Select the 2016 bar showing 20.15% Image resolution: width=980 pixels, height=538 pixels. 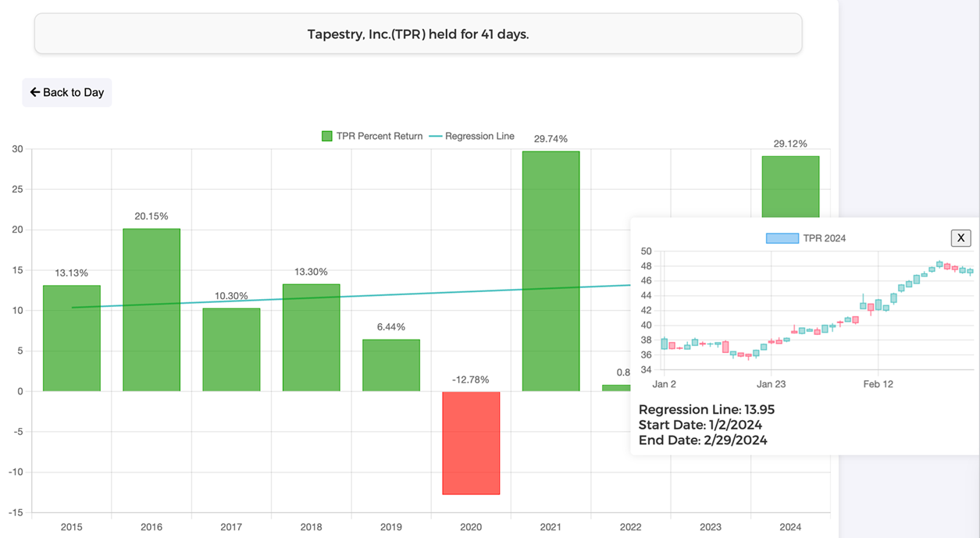[x=151, y=310]
